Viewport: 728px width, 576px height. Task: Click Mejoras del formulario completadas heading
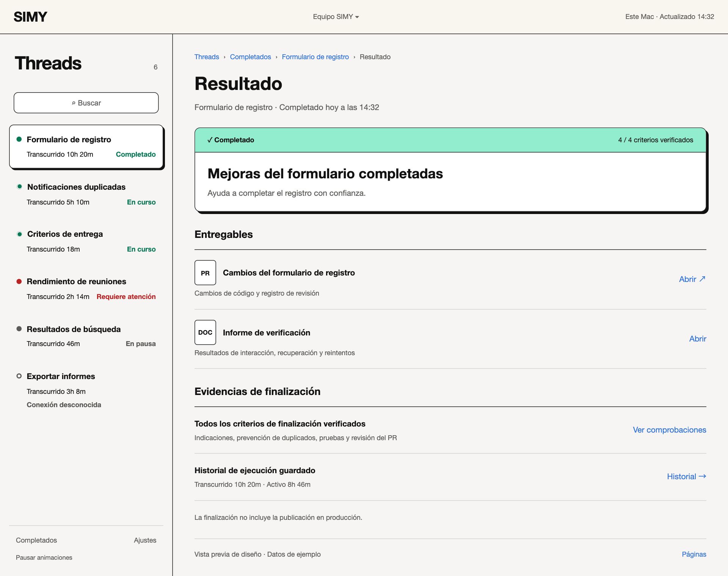[x=325, y=174]
